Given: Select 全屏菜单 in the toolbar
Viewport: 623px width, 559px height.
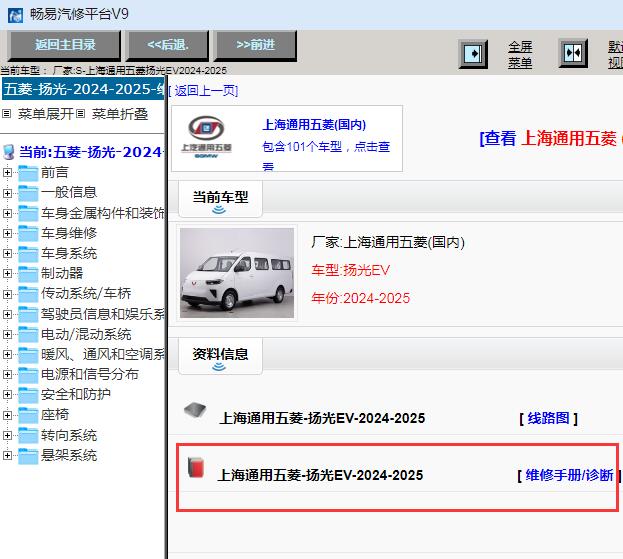Looking at the screenshot, I should 520,54.
